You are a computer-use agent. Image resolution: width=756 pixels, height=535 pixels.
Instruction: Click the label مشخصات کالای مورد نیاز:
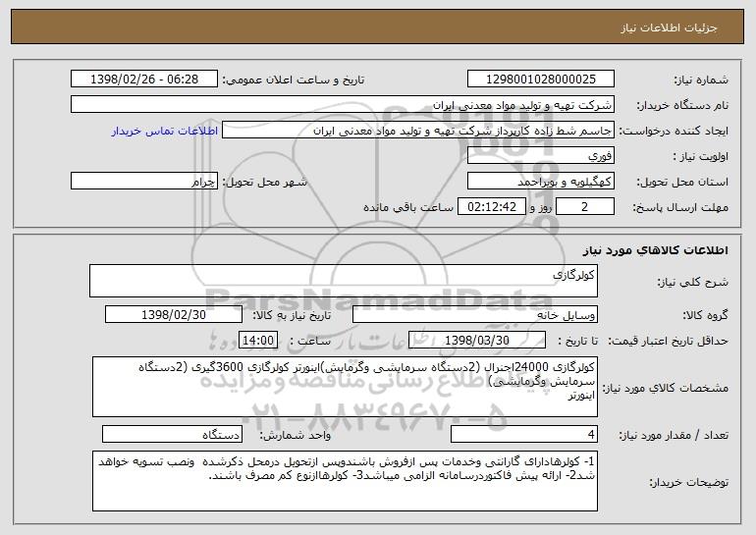coord(666,388)
